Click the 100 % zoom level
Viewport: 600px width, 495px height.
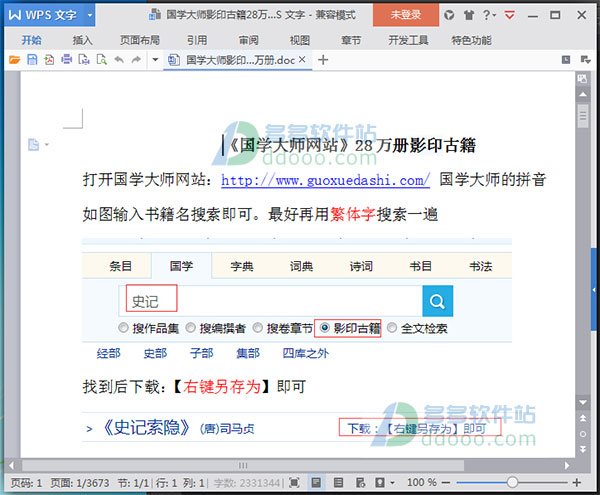pyautogui.click(x=422, y=482)
